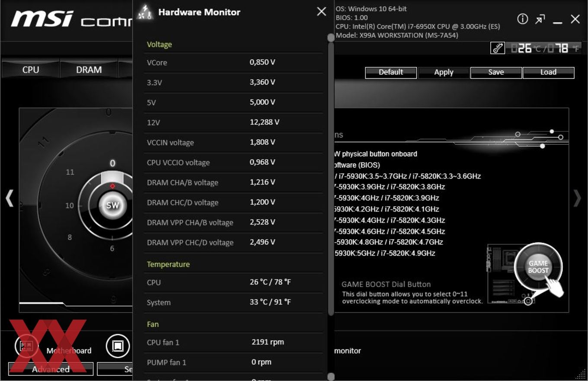
Task: Click the VCCIN voltage row
Action: point(233,142)
